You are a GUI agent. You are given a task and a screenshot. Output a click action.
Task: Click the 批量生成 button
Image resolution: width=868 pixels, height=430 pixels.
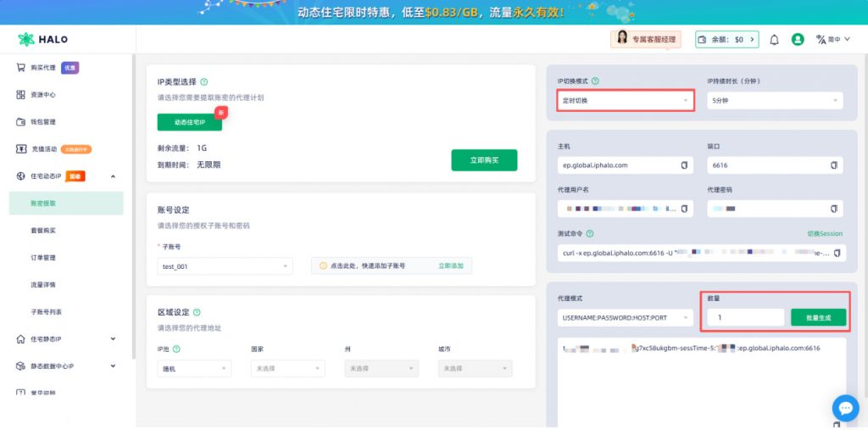(x=818, y=317)
